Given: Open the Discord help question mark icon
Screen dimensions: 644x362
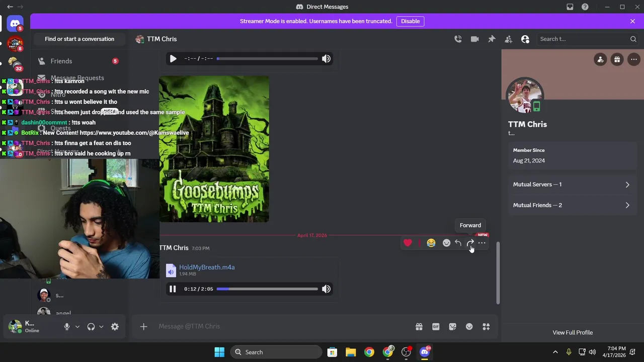Looking at the screenshot, I should (585, 7).
